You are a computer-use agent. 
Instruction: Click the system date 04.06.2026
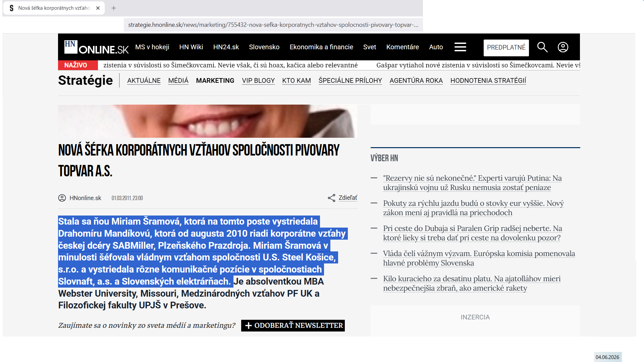click(607, 357)
